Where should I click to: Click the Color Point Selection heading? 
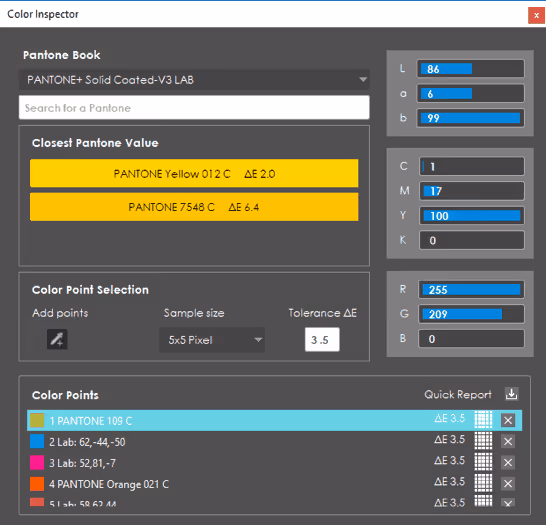(x=90, y=290)
